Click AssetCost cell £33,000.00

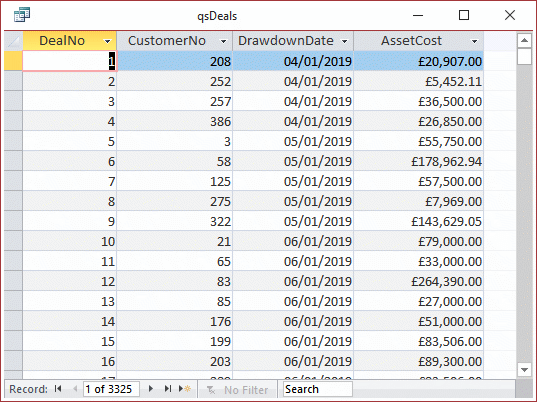coord(419,261)
